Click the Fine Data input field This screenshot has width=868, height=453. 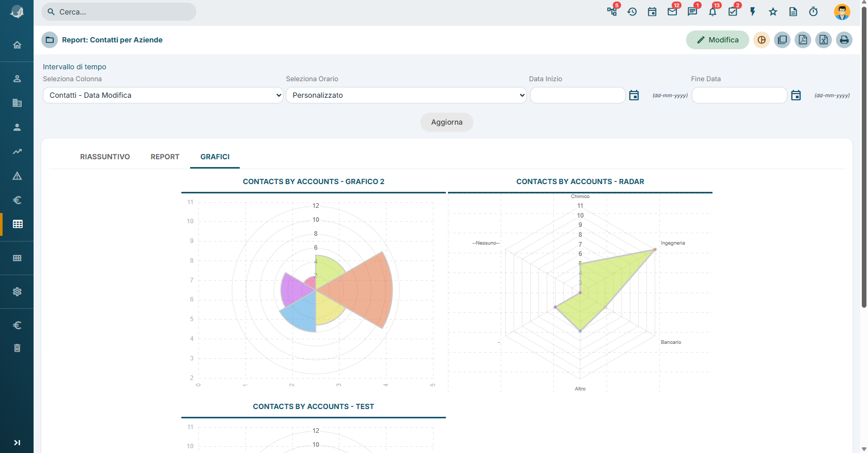739,95
